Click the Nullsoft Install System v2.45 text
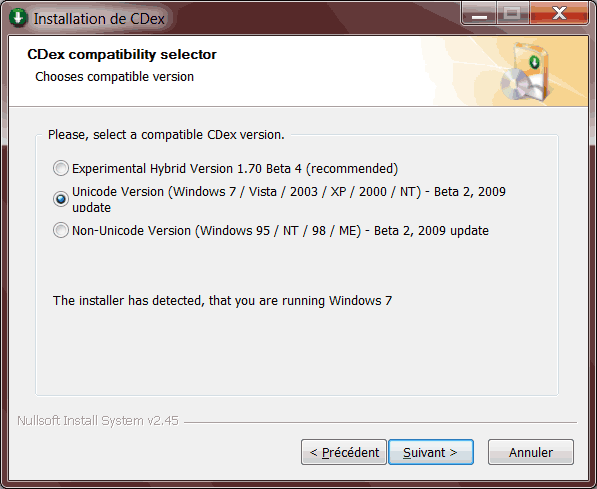 tap(98, 420)
